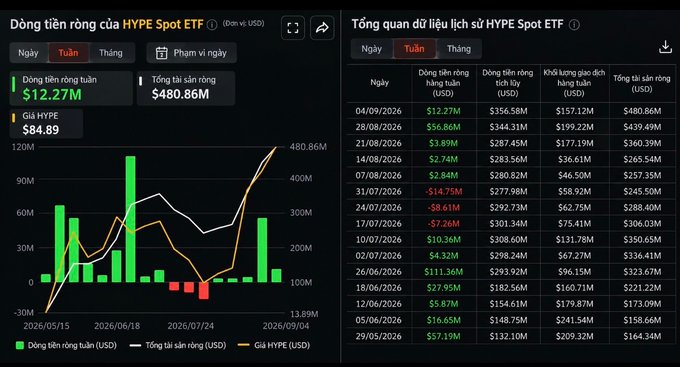
Task: Click Tổng tài sản ròng column header
Action: [642, 83]
